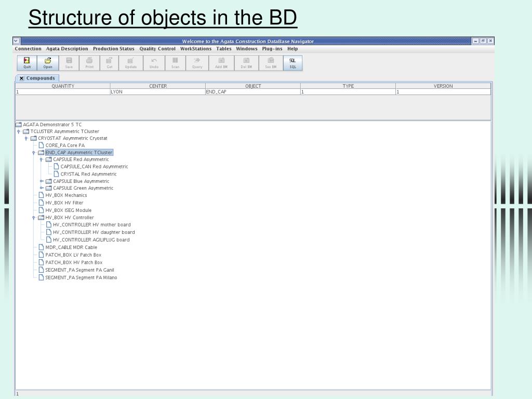Click the OBJECT column header
Image resolution: width=532 pixels, height=399 pixels.
[253, 86]
